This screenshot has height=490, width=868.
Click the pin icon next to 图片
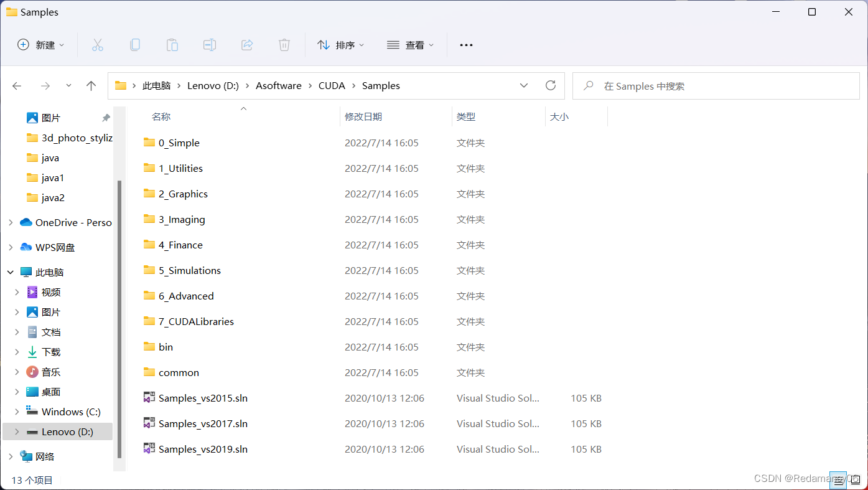coord(106,118)
